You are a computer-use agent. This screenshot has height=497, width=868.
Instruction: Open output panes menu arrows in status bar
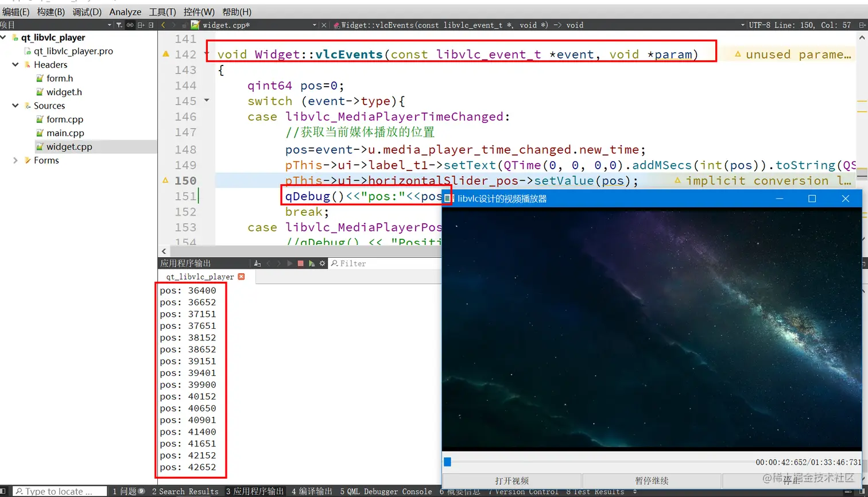634,492
